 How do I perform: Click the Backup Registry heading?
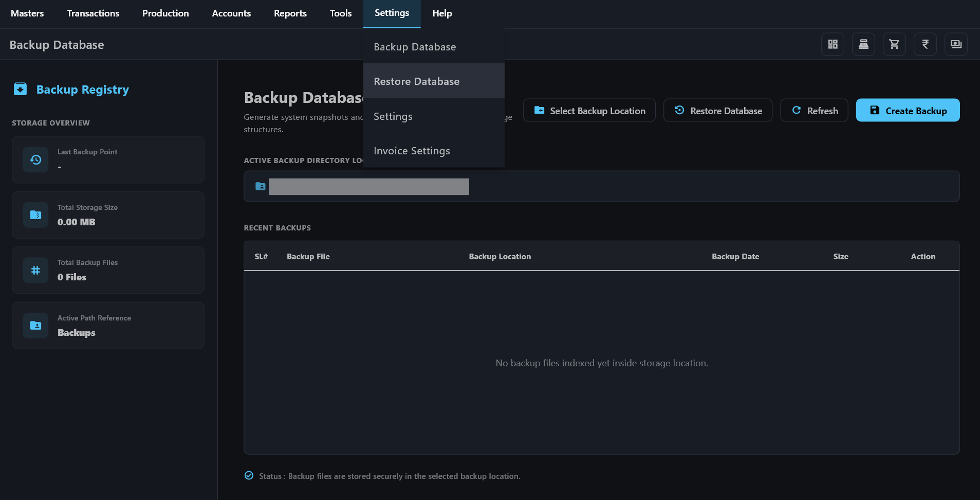point(83,90)
